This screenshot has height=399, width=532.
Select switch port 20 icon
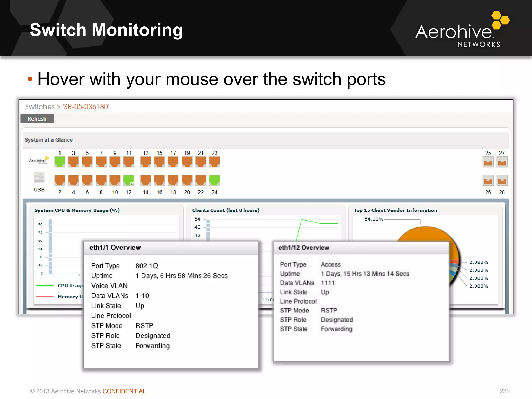click(187, 180)
